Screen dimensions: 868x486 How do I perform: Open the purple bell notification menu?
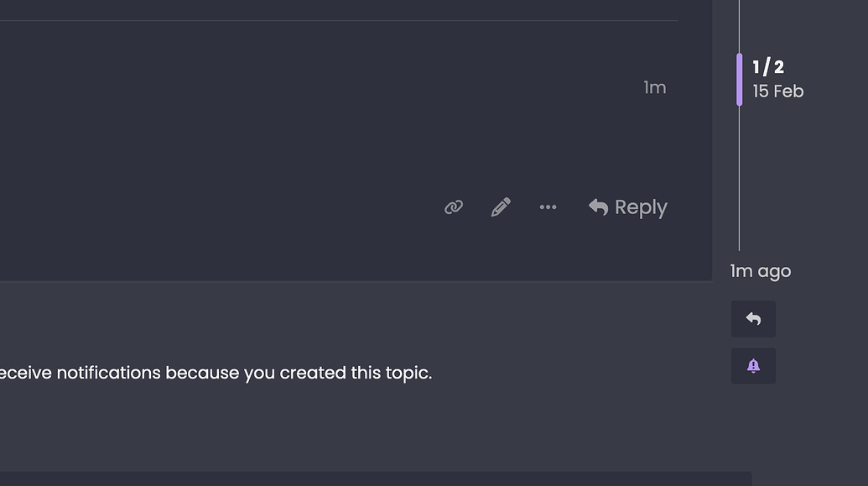(753, 366)
